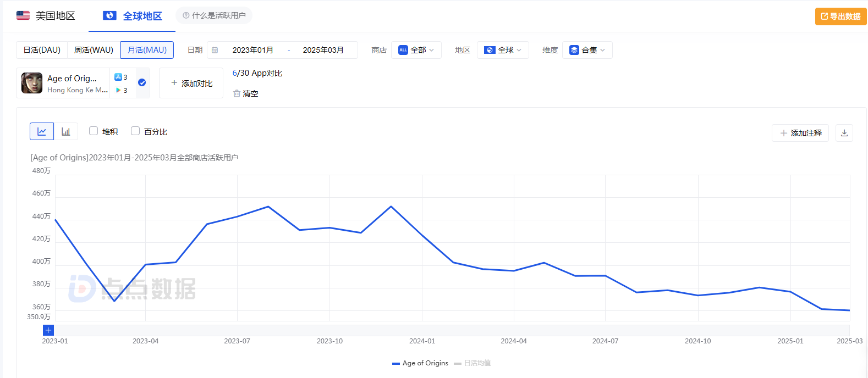868x378 pixels.
Task: Toggle Age of Origins legend color marker
Action: pyautogui.click(x=396, y=363)
